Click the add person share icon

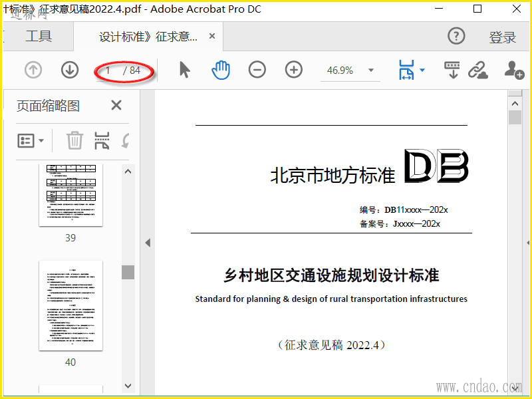[x=514, y=70]
